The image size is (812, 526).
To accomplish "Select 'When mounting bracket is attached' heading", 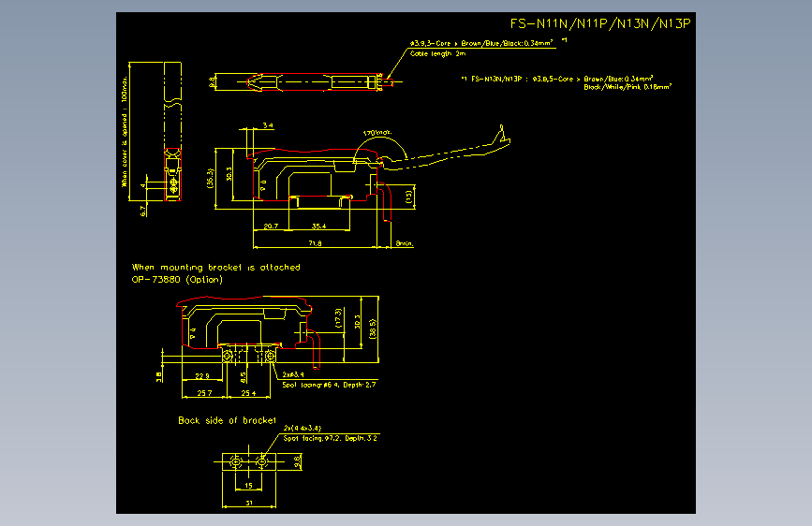I will pos(216,267).
